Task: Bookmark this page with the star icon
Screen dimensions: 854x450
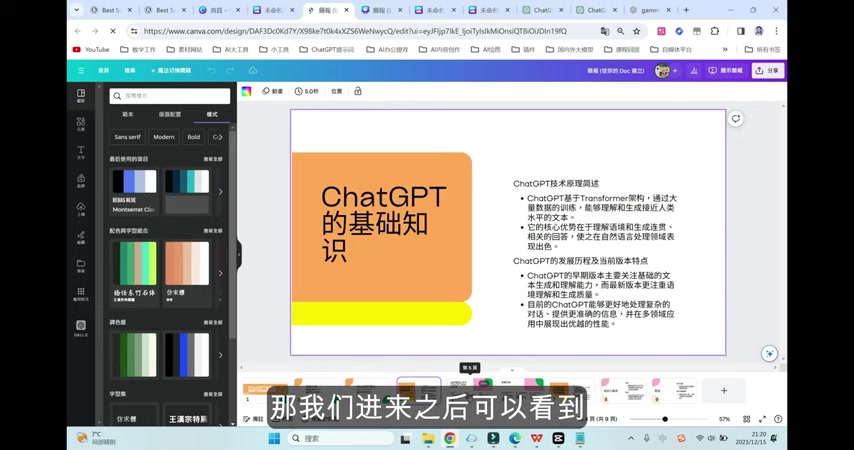Action: click(636, 31)
